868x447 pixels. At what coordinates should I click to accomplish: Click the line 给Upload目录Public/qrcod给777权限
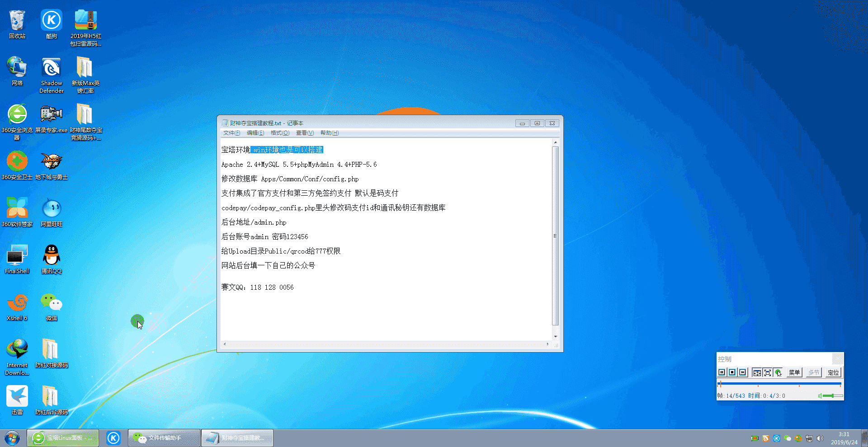tap(281, 251)
